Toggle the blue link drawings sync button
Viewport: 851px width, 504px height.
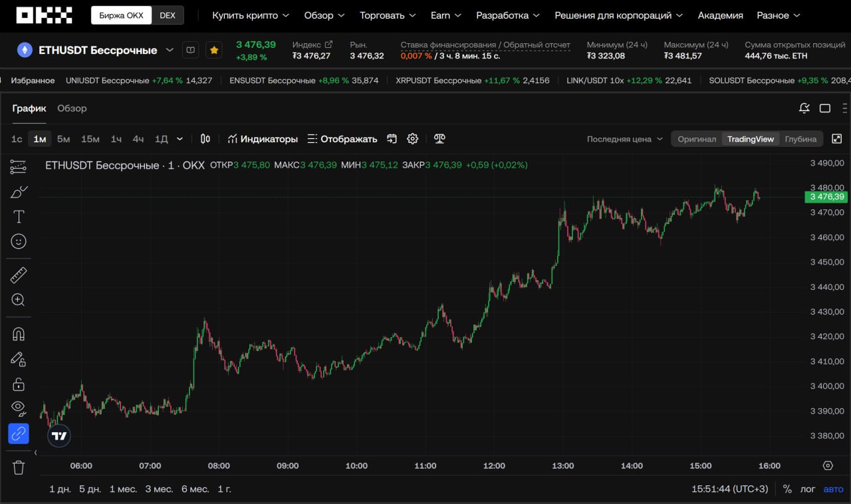click(19, 434)
